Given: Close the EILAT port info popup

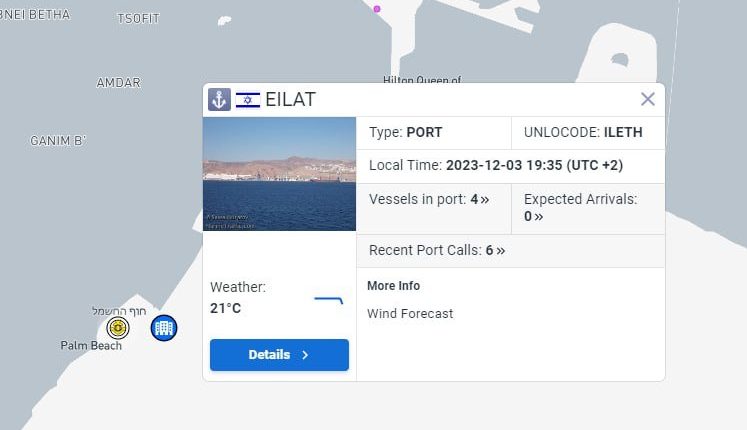Looking at the screenshot, I should (x=648, y=99).
